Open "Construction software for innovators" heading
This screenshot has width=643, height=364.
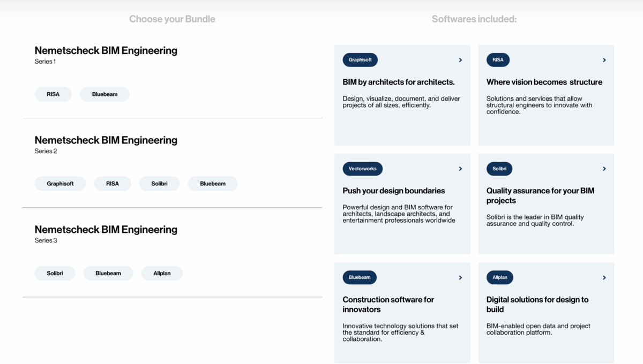click(388, 305)
